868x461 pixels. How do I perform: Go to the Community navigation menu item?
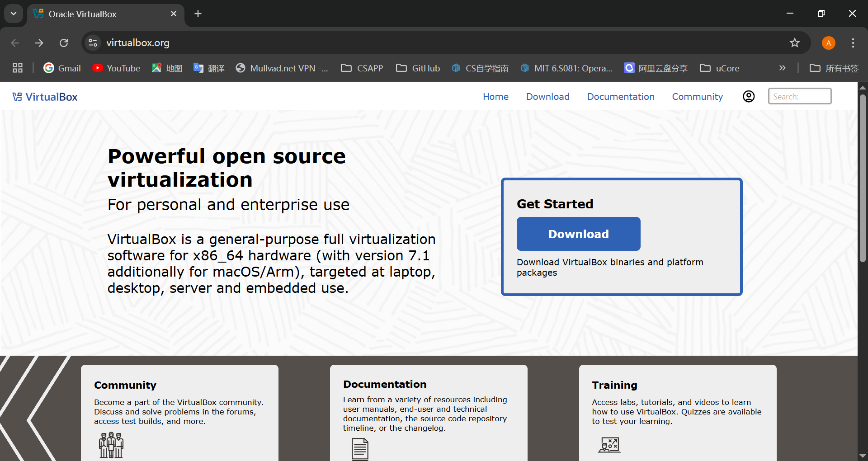(x=697, y=97)
